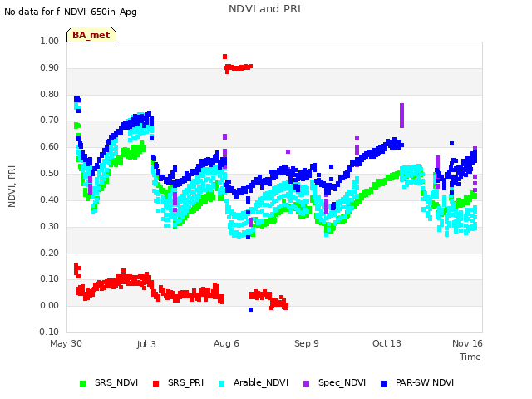The image size is (532, 399).
Task: Click the 0.60 y-axis tick label
Action: pos(50,146)
